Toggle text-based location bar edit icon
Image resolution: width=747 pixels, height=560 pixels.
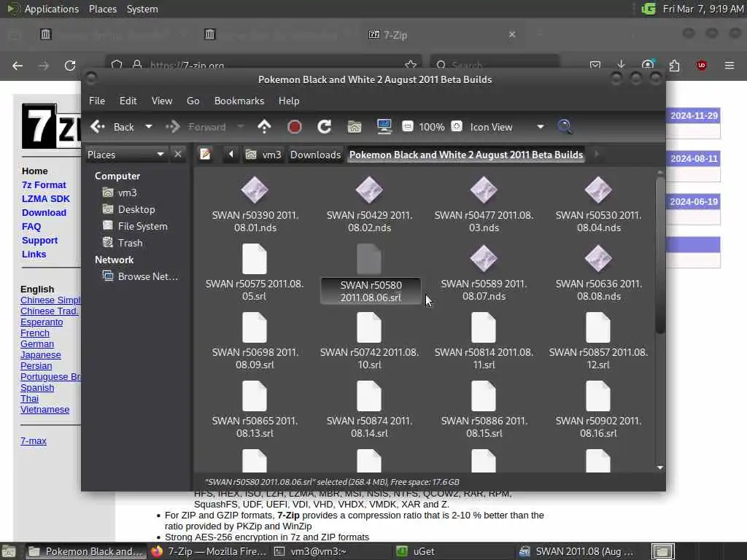coord(205,155)
